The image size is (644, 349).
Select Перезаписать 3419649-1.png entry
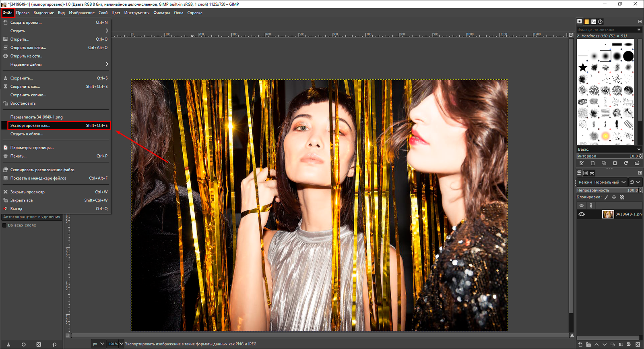point(56,117)
